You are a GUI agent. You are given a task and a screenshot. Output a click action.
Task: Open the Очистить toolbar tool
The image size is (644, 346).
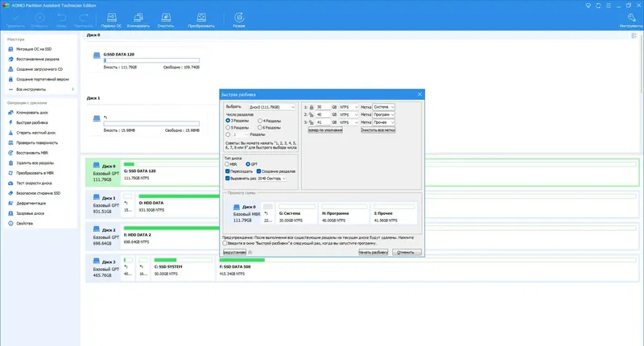166,21
